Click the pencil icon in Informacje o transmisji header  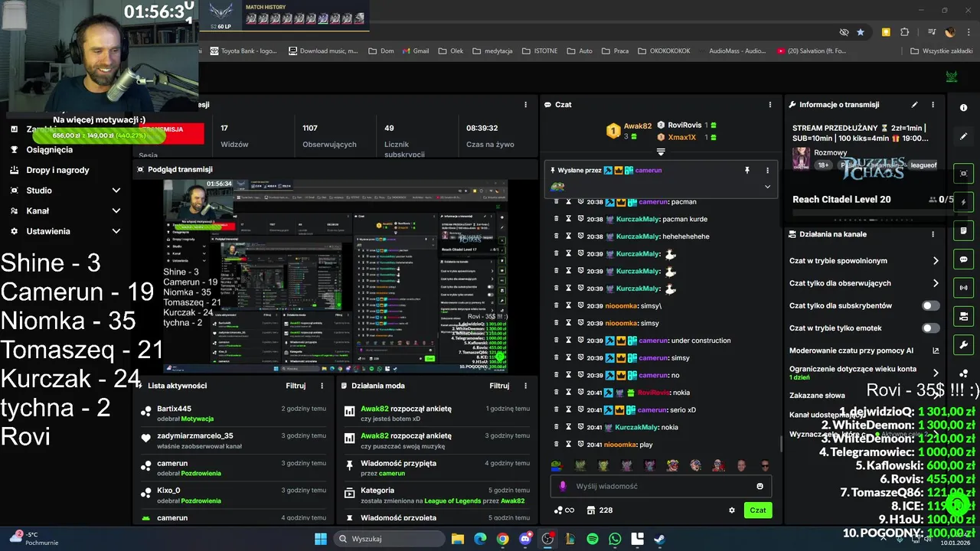coord(914,105)
